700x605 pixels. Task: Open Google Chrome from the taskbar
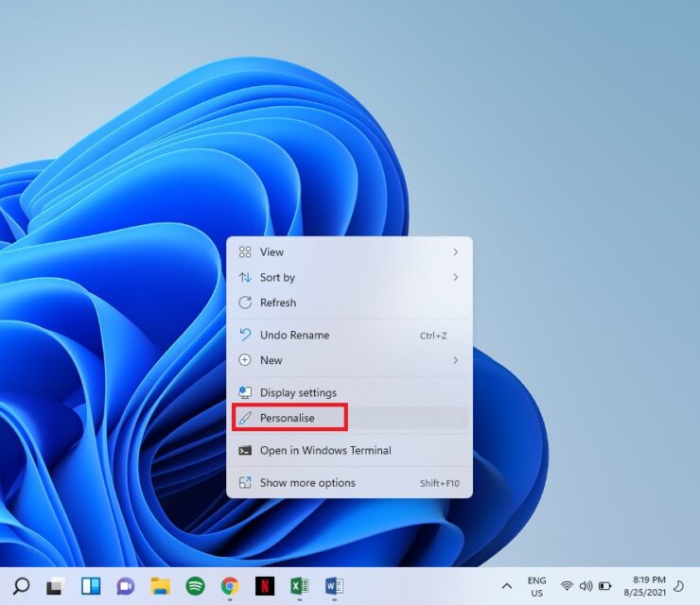coord(230,586)
